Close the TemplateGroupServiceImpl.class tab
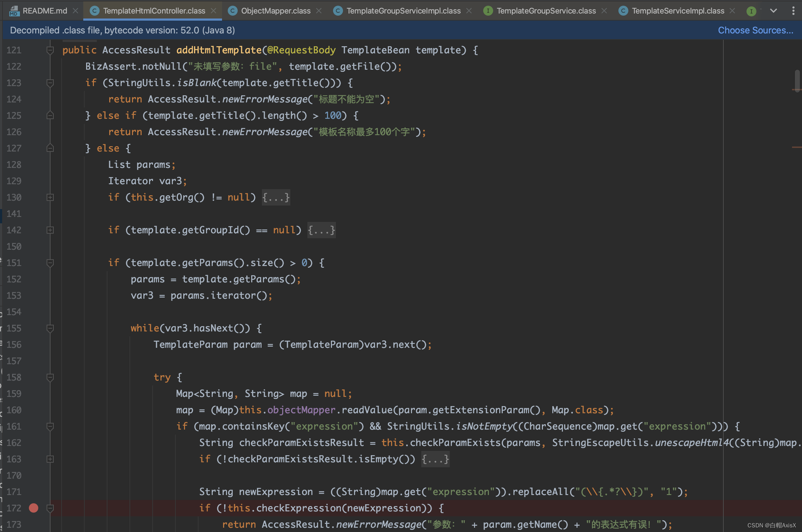 click(x=469, y=11)
